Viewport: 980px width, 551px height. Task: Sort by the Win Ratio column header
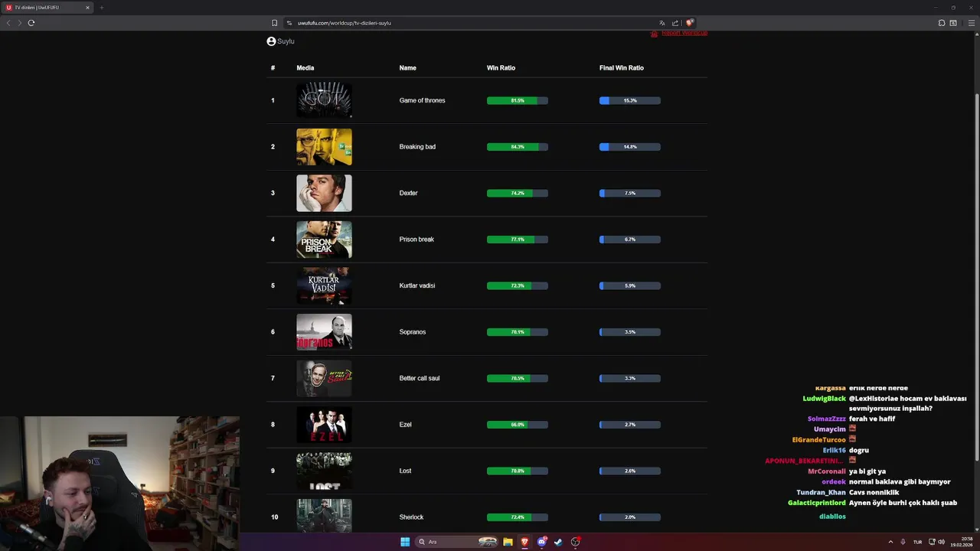501,68
